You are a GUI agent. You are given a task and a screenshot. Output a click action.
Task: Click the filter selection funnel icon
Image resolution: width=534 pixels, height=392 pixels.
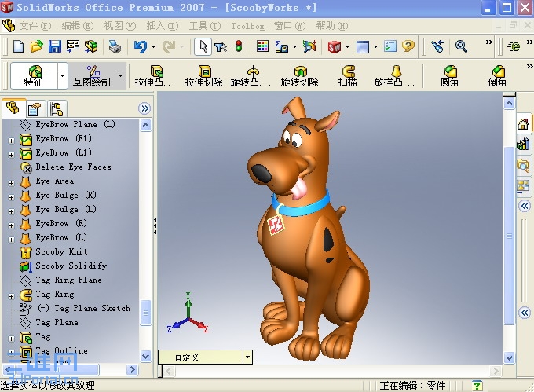[221, 46]
